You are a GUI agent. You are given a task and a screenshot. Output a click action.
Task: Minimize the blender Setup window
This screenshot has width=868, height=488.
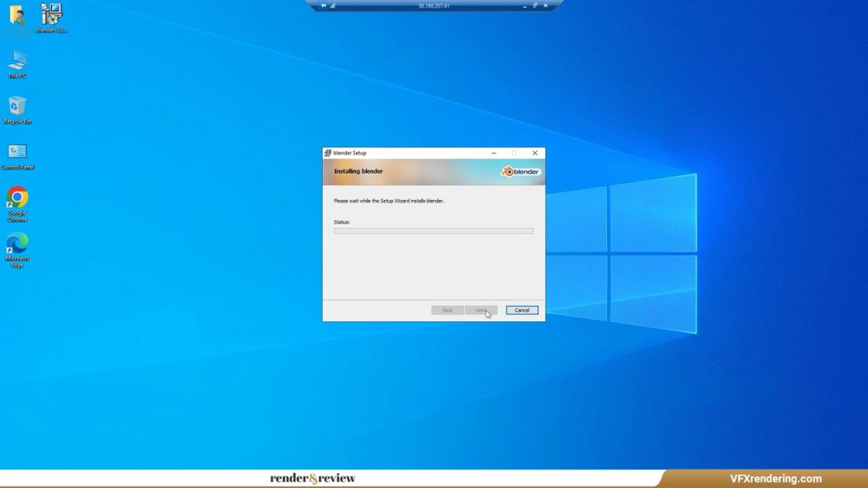[494, 152]
